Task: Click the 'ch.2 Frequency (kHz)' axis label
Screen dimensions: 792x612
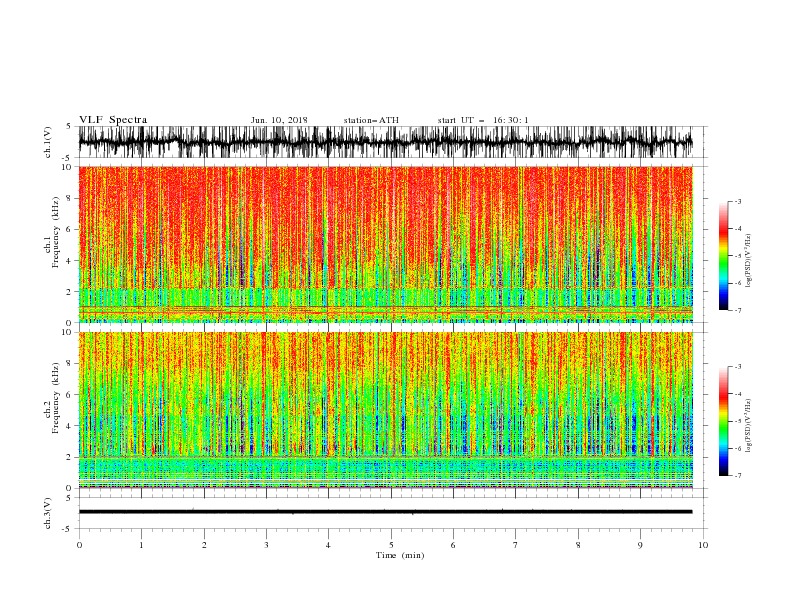Action: pyautogui.click(x=52, y=398)
